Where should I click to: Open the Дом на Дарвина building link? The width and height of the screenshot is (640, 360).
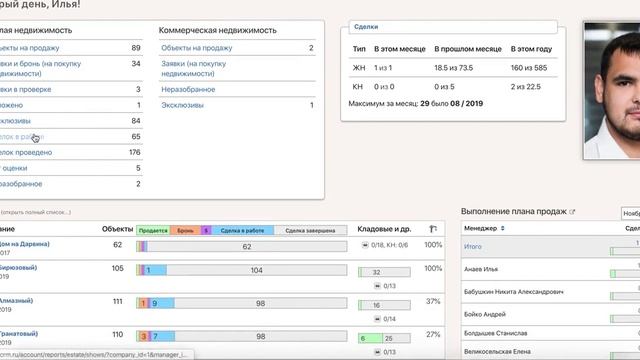click(x=24, y=244)
